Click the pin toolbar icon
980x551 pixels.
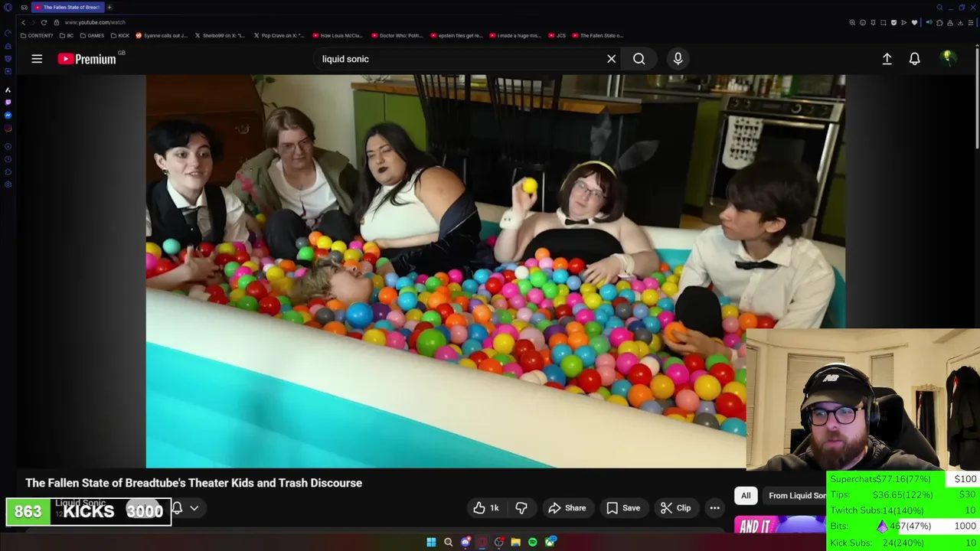(x=873, y=22)
